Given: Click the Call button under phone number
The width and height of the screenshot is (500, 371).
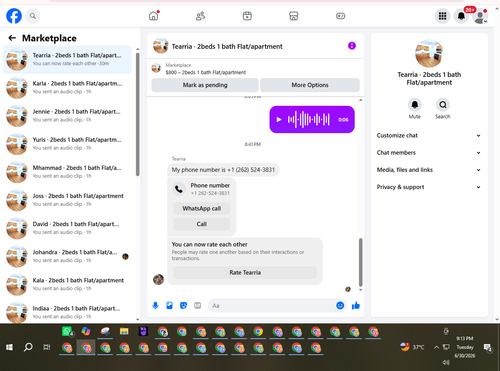Looking at the screenshot, I should [x=202, y=224].
